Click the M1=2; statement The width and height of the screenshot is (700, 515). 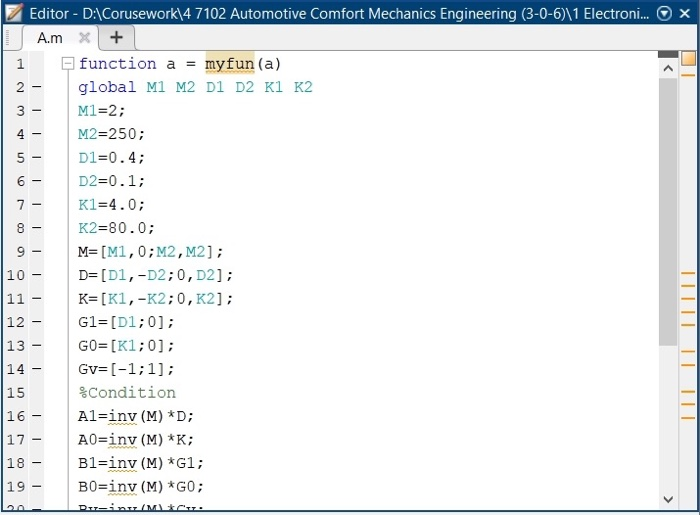coord(102,111)
